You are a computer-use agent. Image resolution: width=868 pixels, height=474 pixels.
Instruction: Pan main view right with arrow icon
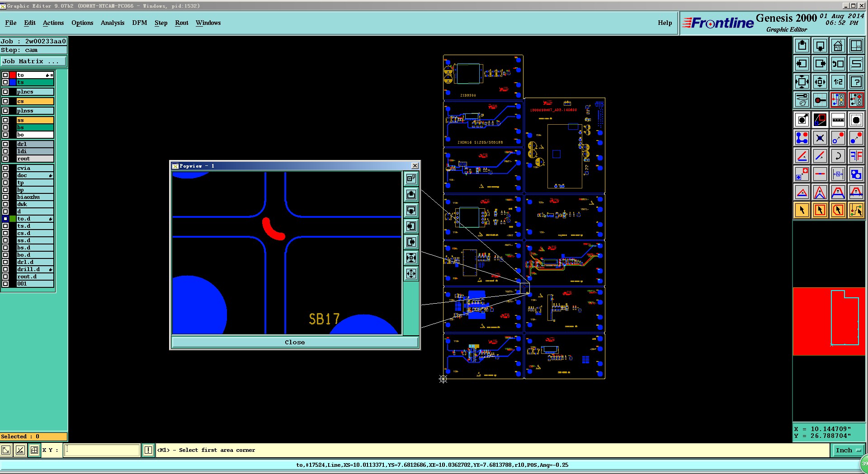(x=820, y=64)
